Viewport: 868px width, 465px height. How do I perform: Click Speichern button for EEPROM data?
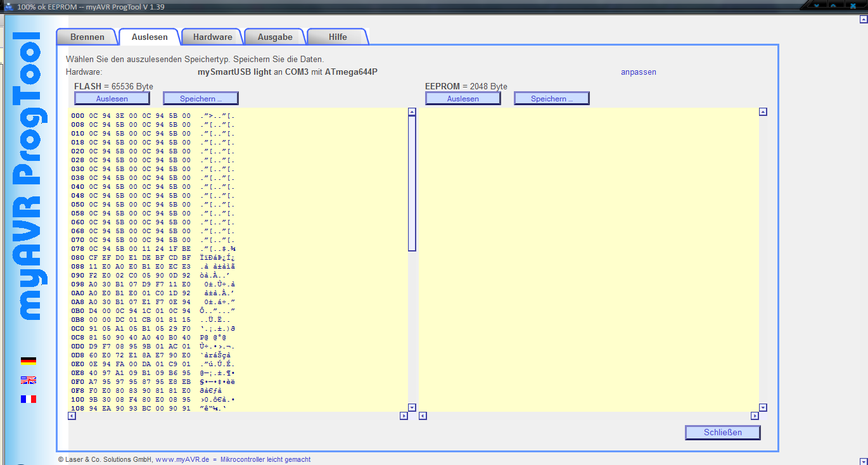click(x=551, y=98)
